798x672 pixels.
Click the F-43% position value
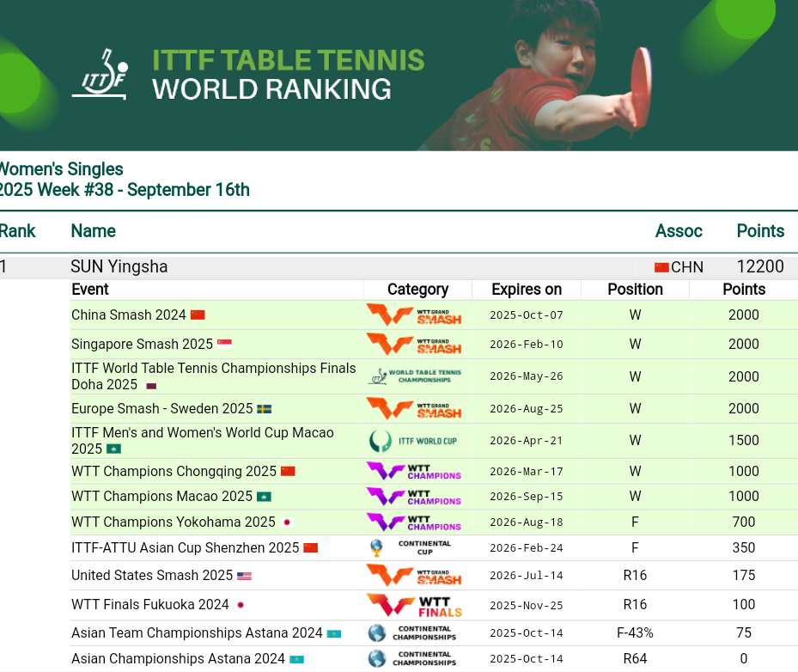[x=635, y=632]
